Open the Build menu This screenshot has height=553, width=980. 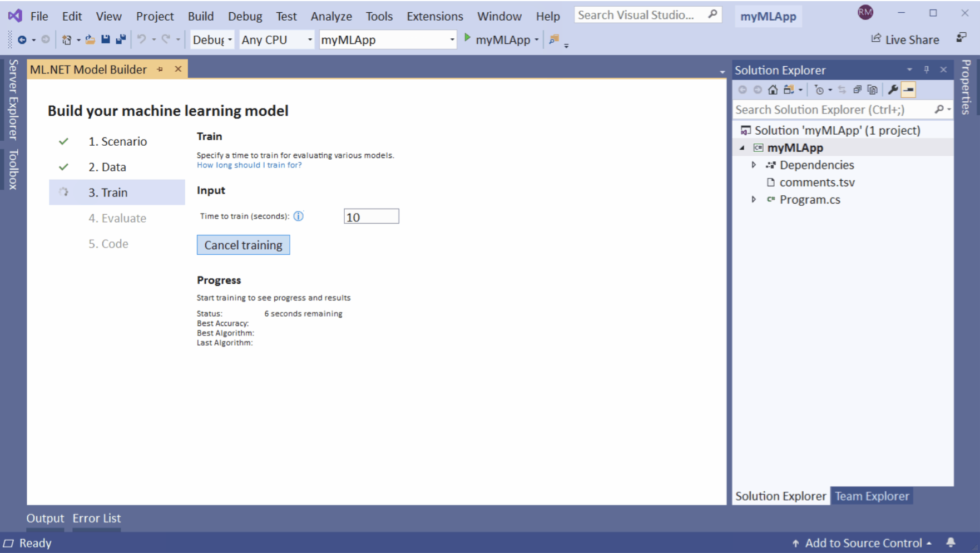pyautogui.click(x=200, y=16)
